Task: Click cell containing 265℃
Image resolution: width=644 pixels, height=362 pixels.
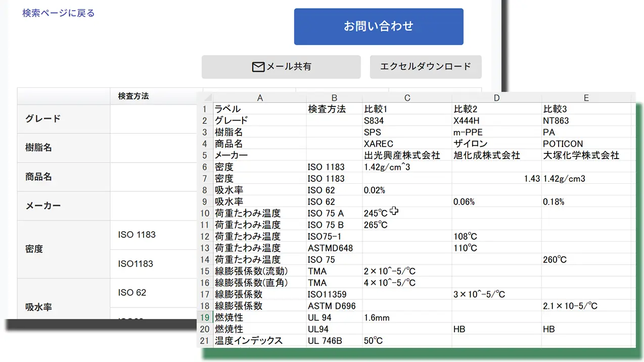Action: (x=407, y=225)
